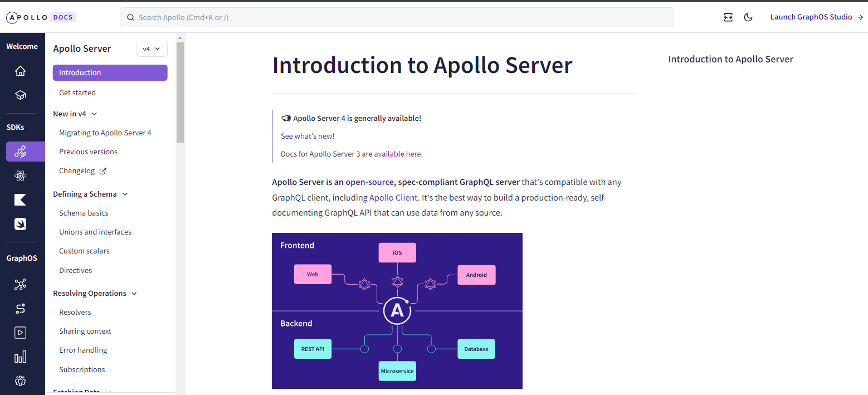Open the Get started page
The height and width of the screenshot is (395, 868).
[77, 92]
